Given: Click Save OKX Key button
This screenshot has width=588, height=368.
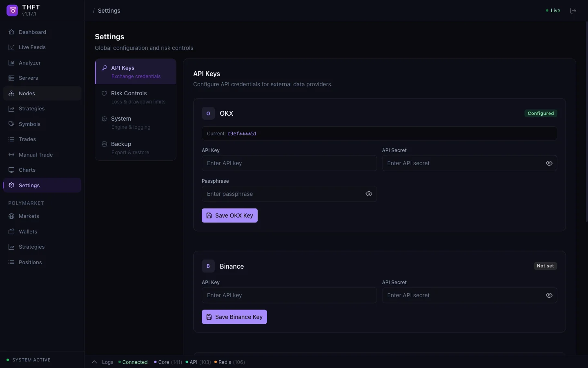Looking at the screenshot, I should coord(229,216).
